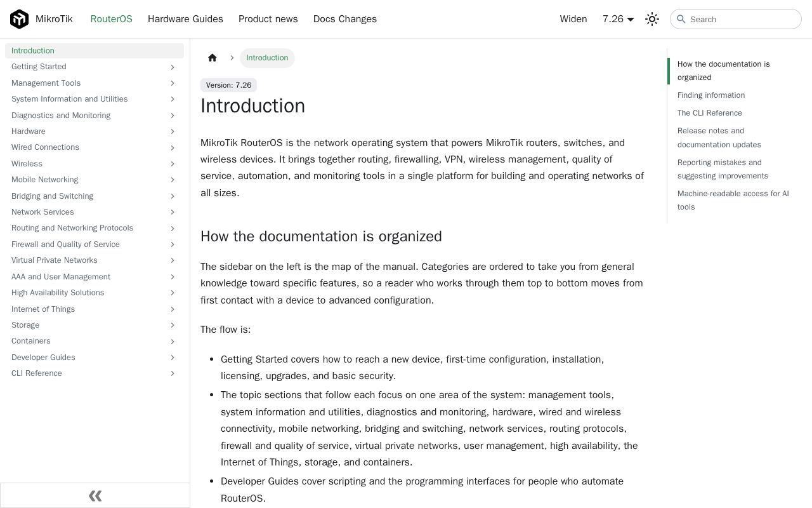Jump to Reporting mistakes and suggesting improvements
Screen dimensions: 812x508
pos(723,169)
